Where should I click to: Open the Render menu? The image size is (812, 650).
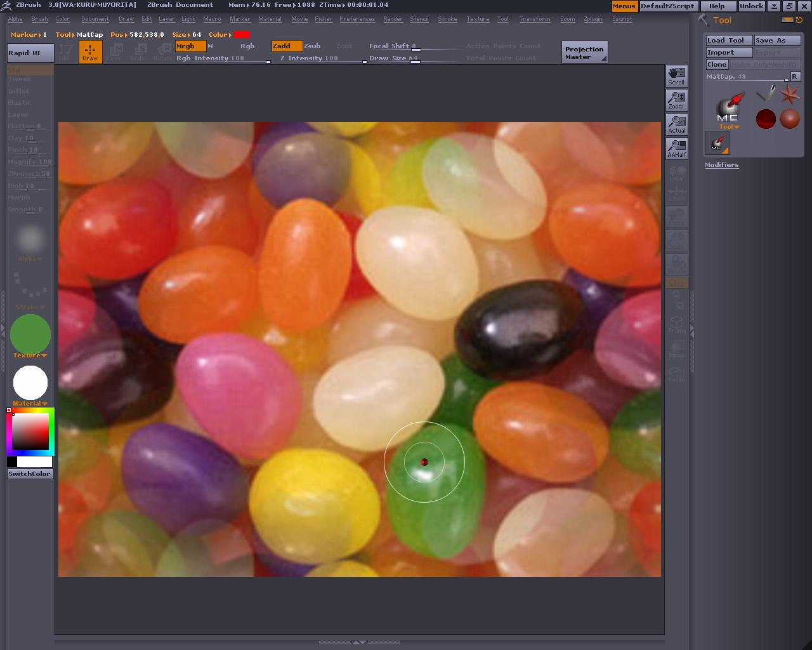click(393, 19)
